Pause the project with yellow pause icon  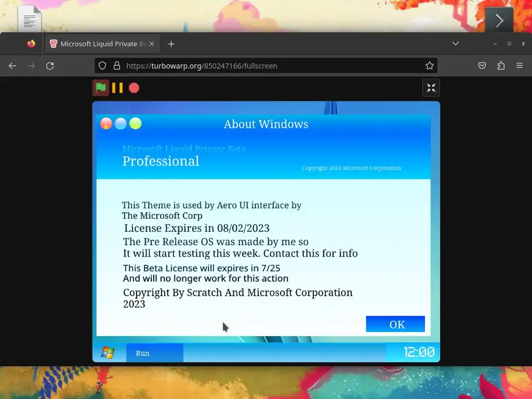pyautogui.click(x=117, y=88)
